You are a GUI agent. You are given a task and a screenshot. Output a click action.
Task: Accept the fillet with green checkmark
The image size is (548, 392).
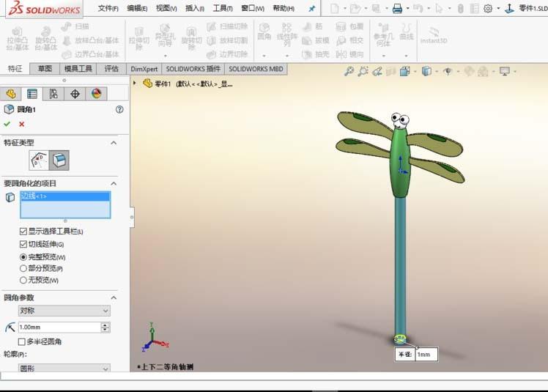point(7,124)
